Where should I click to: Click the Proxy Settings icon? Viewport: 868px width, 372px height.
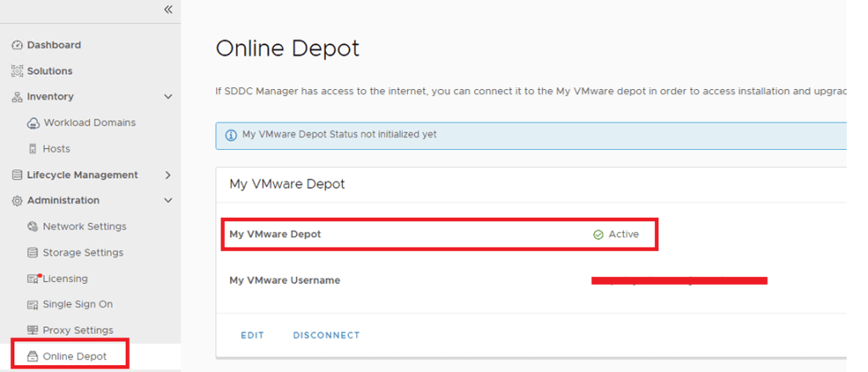click(x=34, y=330)
